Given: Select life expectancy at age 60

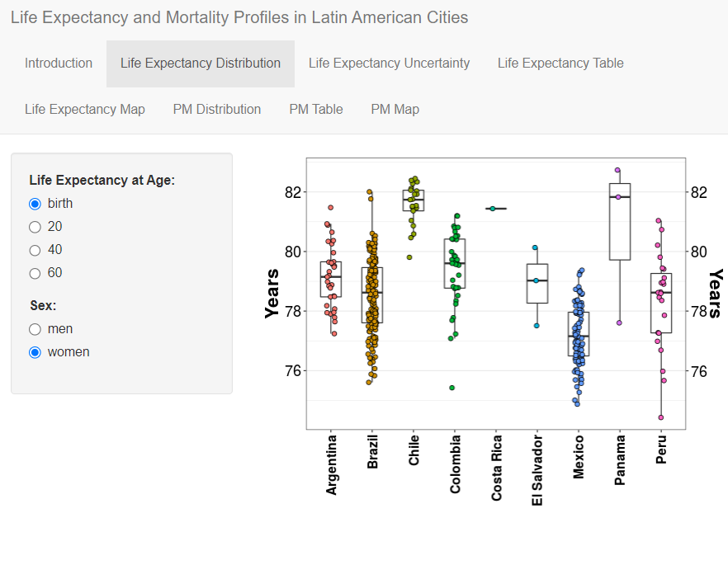Looking at the screenshot, I should click(x=35, y=272).
